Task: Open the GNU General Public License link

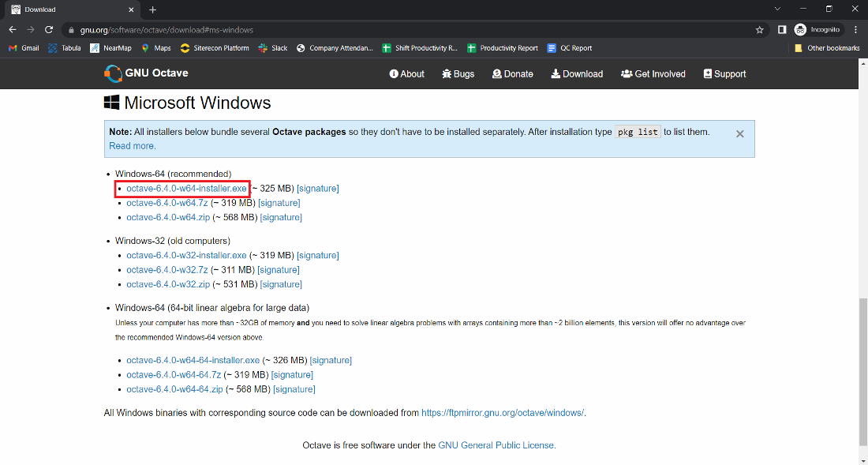Action: (x=496, y=445)
